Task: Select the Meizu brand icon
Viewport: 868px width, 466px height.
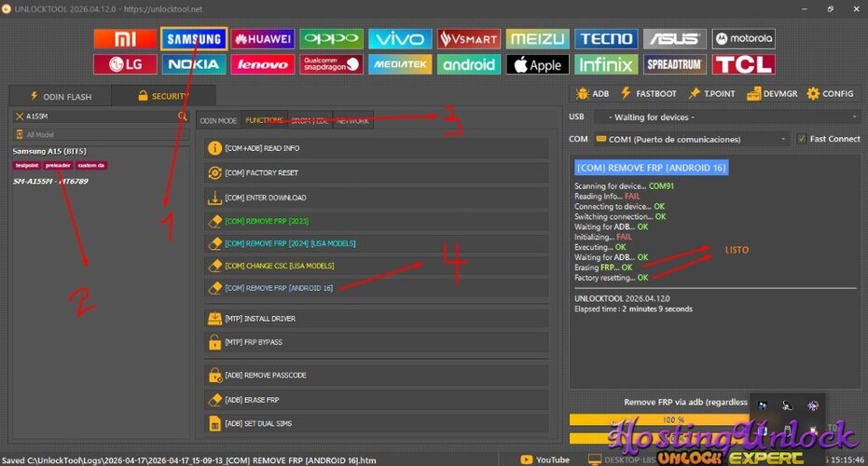Action: pyautogui.click(x=537, y=39)
